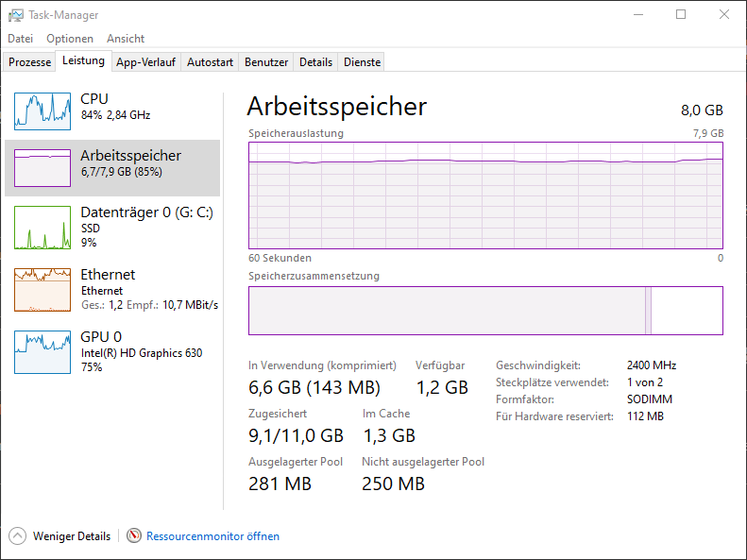Screen dimensions: 747x560
Task: Select the CPU usage graph thumbnail
Action: 42,111
